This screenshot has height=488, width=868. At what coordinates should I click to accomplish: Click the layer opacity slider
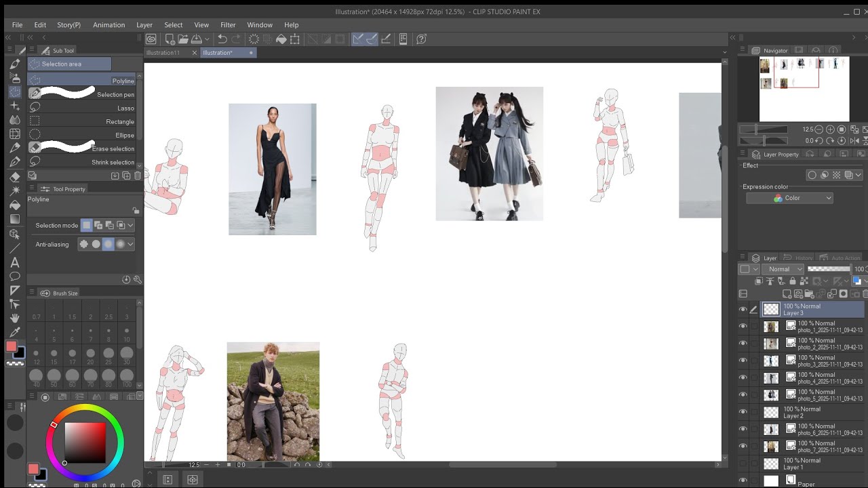[x=829, y=269]
